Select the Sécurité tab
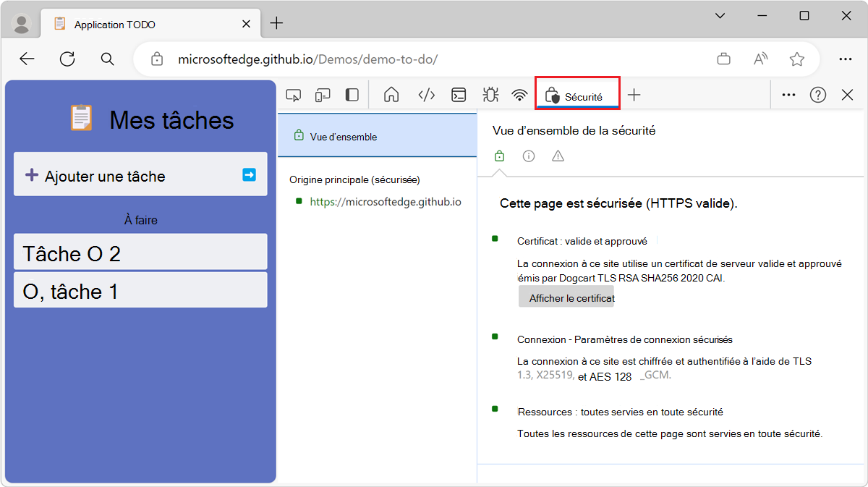868x487 pixels. coord(577,94)
